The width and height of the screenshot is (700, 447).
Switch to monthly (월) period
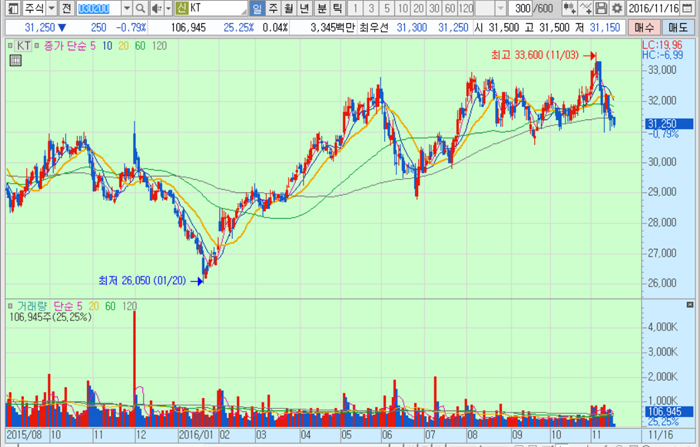[x=289, y=8]
